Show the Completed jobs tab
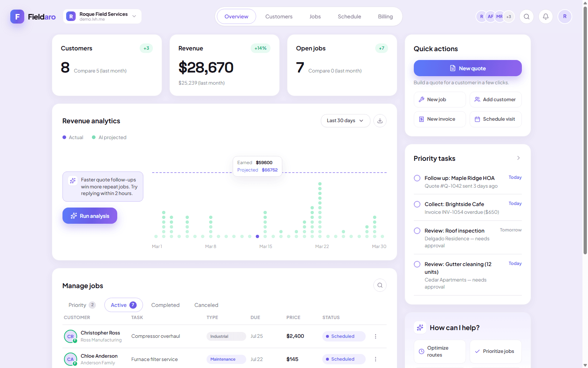588x368 pixels. (165, 305)
